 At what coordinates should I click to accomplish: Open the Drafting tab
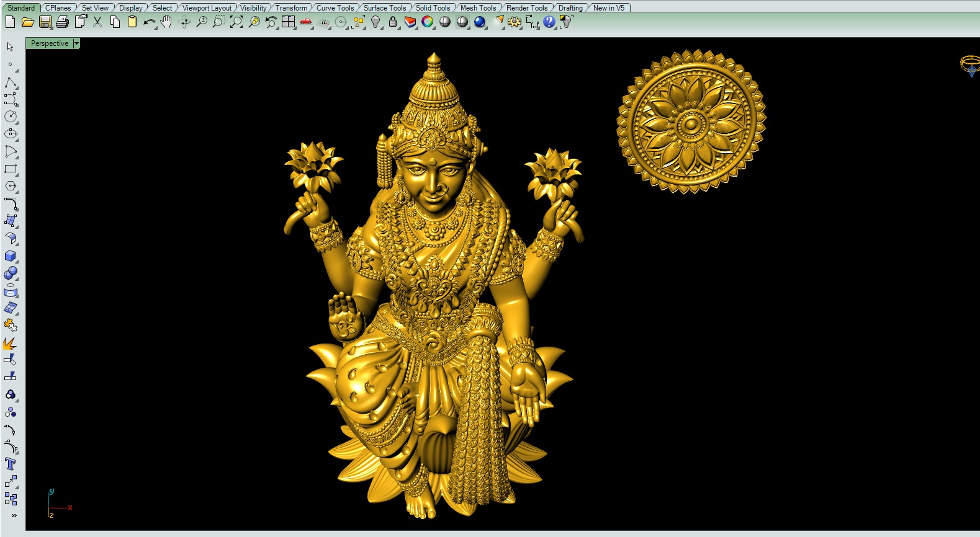point(570,8)
